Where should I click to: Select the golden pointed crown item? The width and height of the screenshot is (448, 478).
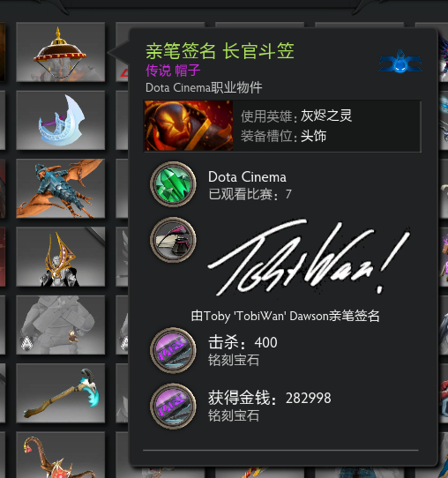(60, 257)
